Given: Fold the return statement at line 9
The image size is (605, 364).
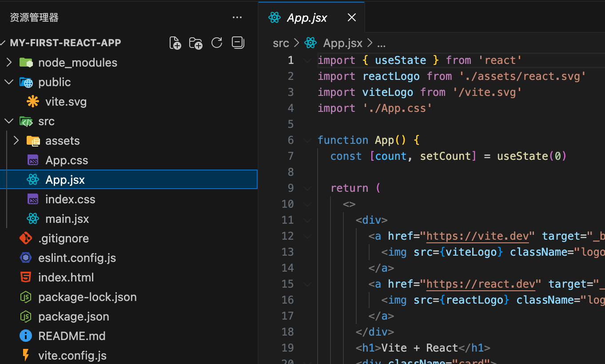Looking at the screenshot, I should click(307, 188).
